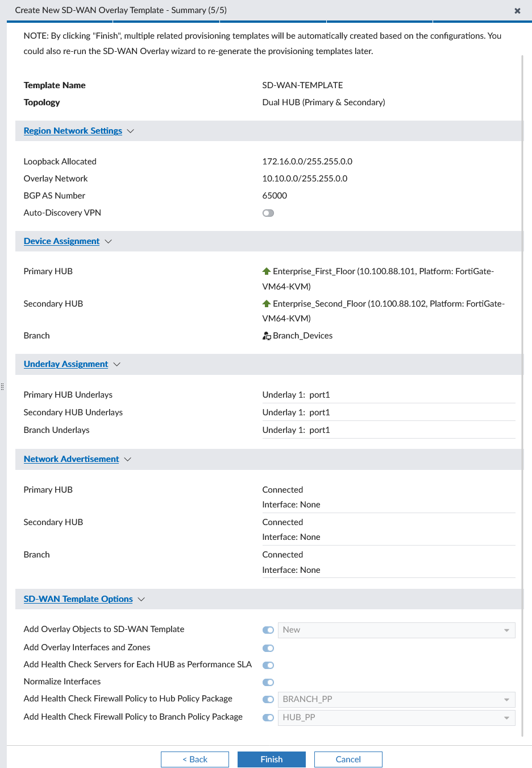The width and height of the screenshot is (532, 768).
Task: Open the New SD-WAN template dropdown
Action: click(x=396, y=630)
